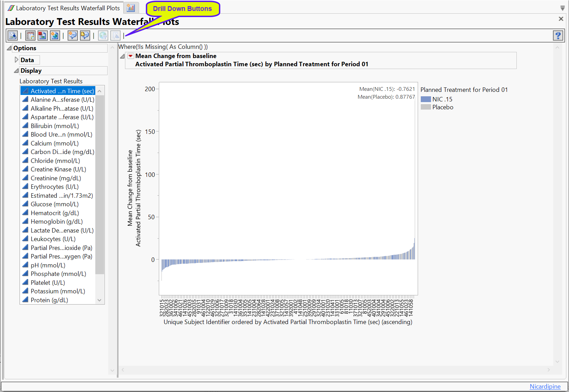The width and height of the screenshot is (569, 392).
Task: Select Blood Ure...n (mmol/L) lab test
Action: [x=58, y=135]
